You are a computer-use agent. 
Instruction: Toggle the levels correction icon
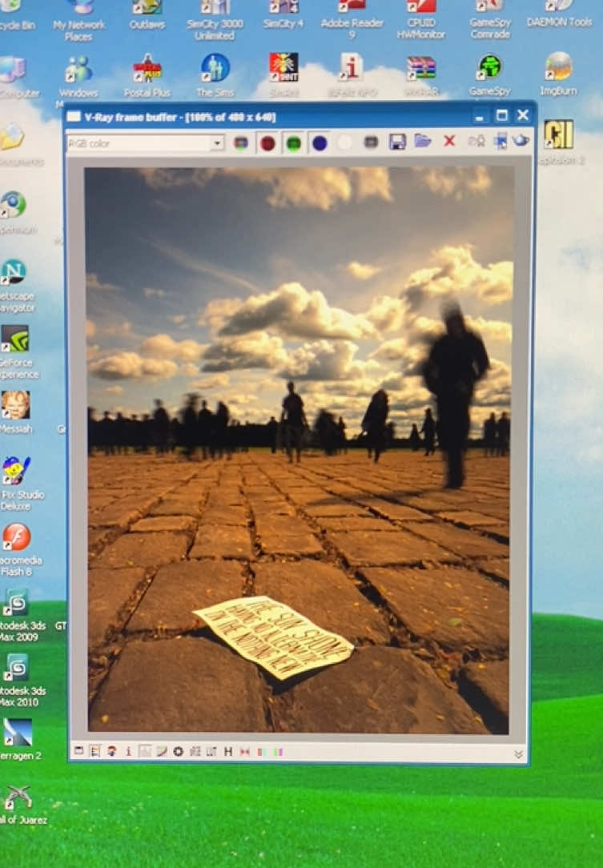pos(144,751)
